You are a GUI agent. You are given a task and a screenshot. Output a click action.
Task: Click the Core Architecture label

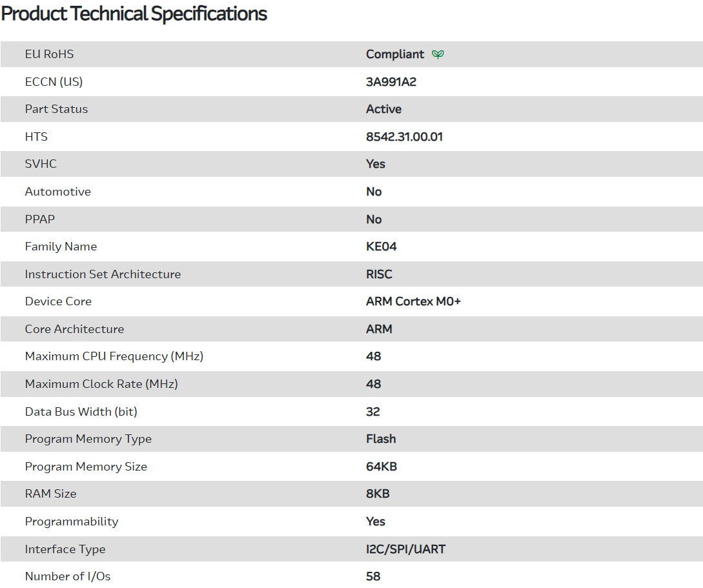[74, 329]
